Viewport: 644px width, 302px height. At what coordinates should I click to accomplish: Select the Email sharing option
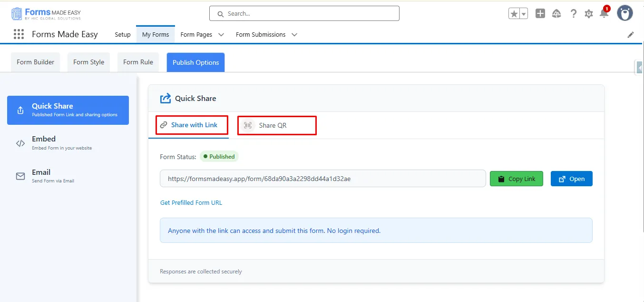[41, 176]
